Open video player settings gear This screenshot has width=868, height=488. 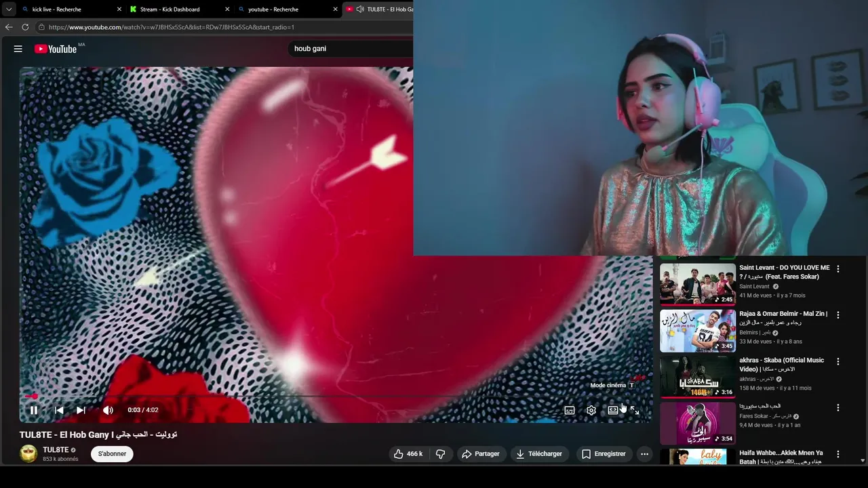click(x=591, y=410)
